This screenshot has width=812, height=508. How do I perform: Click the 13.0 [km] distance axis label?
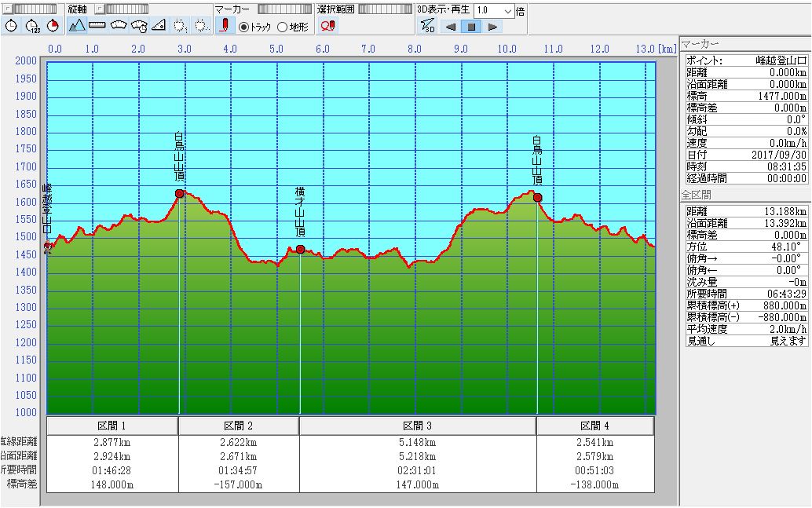coord(657,49)
